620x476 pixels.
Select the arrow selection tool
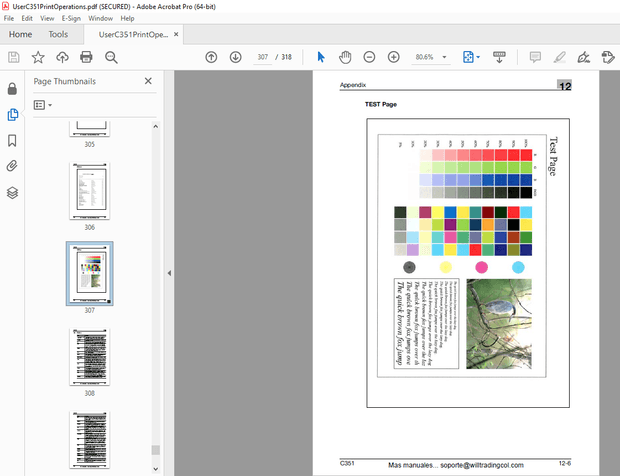coord(321,57)
